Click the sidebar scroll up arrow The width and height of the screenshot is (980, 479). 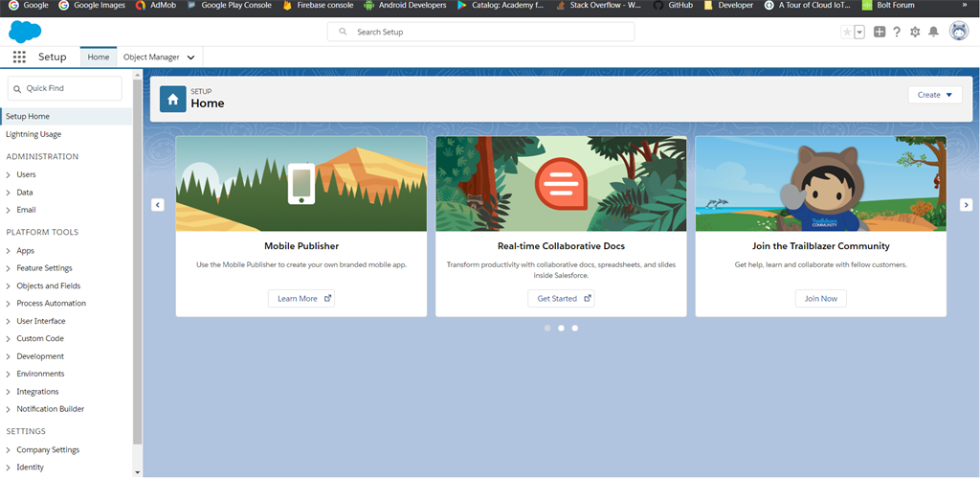click(x=138, y=74)
